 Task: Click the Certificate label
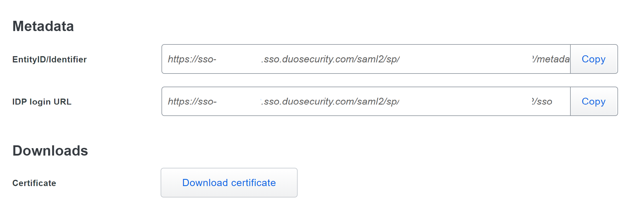pyautogui.click(x=34, y=183)
